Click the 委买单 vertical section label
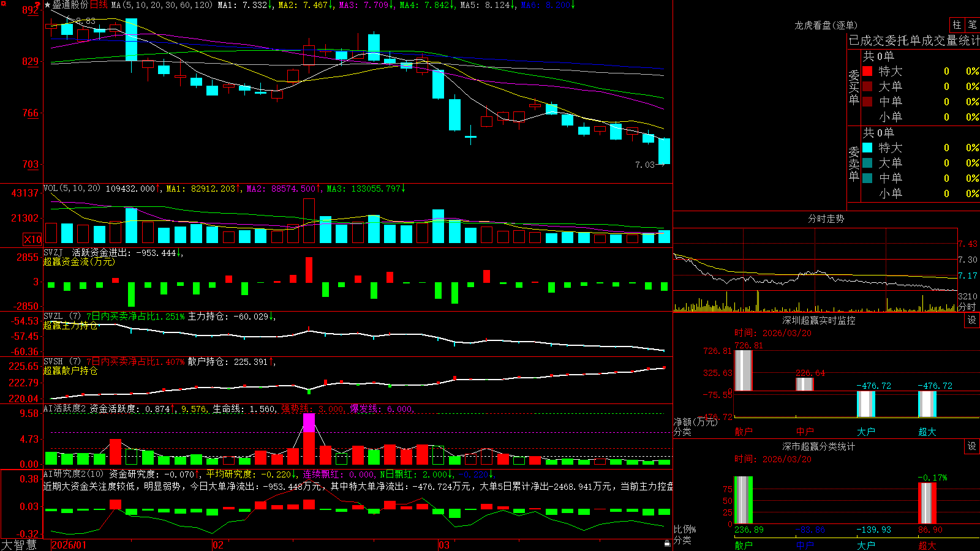The width and height of the screenshot is (980, 551). tap(854, 88)
